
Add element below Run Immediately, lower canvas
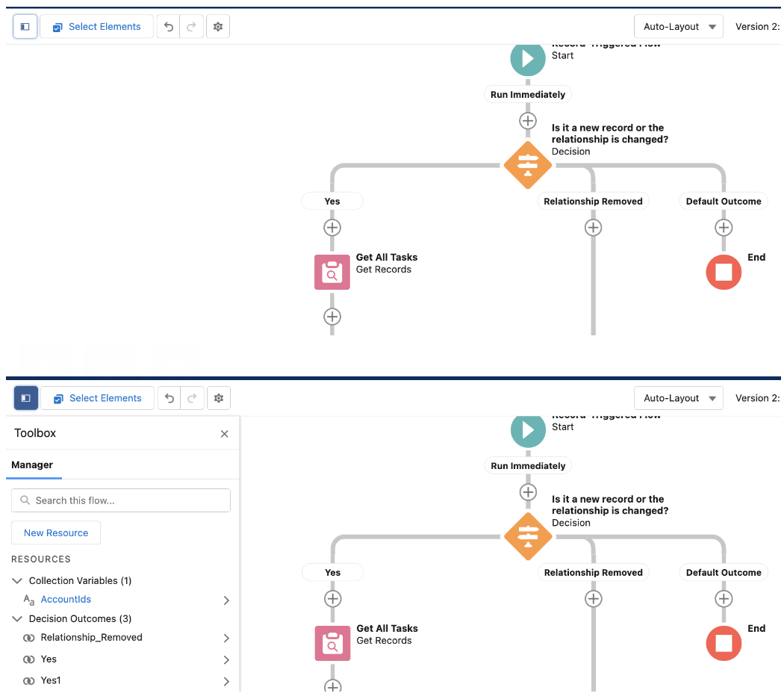(x=528, y=492)
